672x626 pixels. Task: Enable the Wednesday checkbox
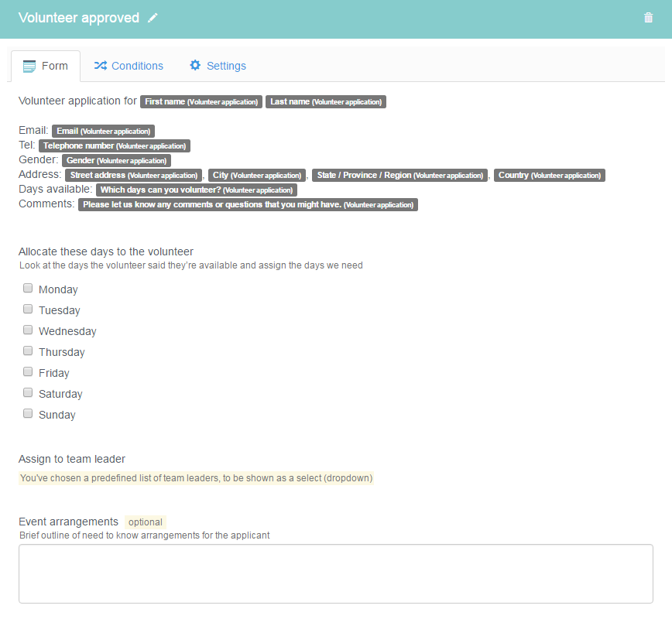click(x=28, y=330)
